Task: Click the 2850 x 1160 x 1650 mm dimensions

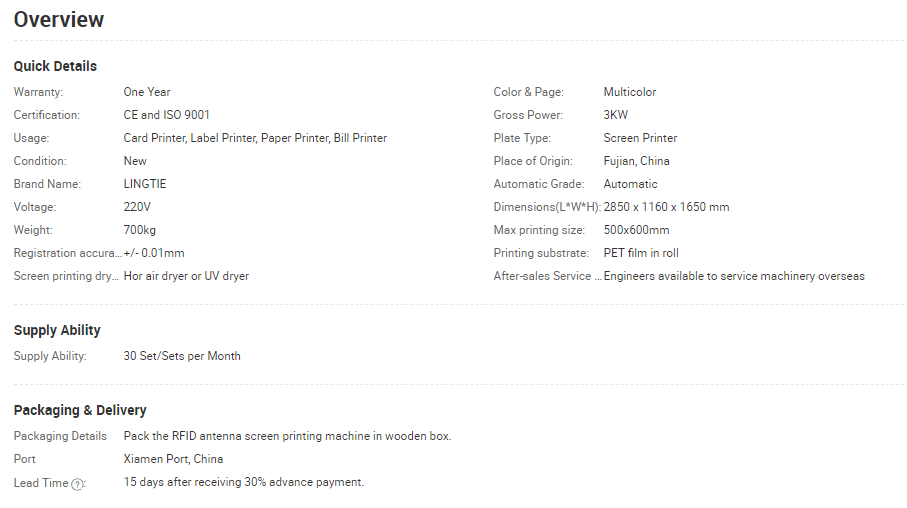Action: pos(666,207)
